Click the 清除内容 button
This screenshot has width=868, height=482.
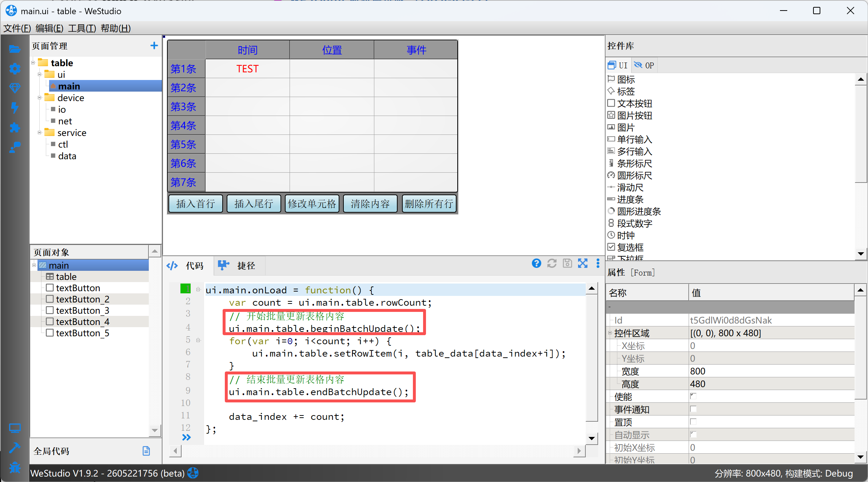click(x=370, y=204)
